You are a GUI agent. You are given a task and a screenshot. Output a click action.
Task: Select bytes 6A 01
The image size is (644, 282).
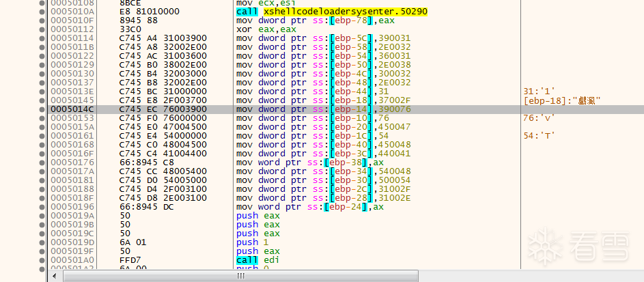[x=132, y=242]
